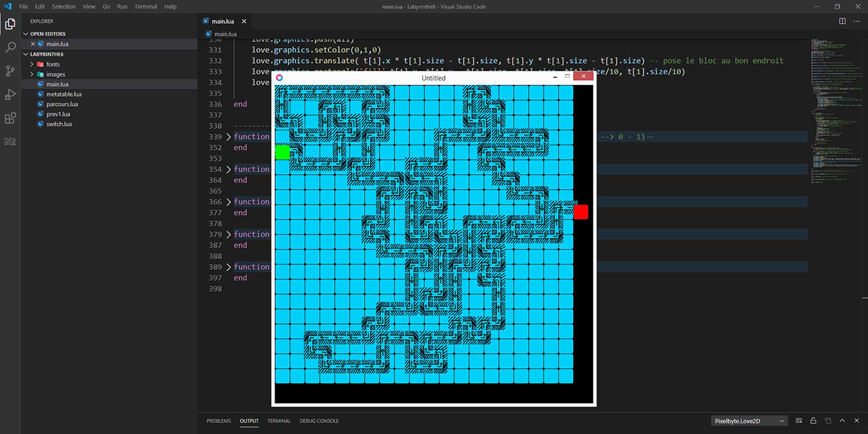Image resolution: width=868 pixels, height=434 pixels.
Task: Click the Explorer icon in the activity bar
Action: (x=10, y=23)
